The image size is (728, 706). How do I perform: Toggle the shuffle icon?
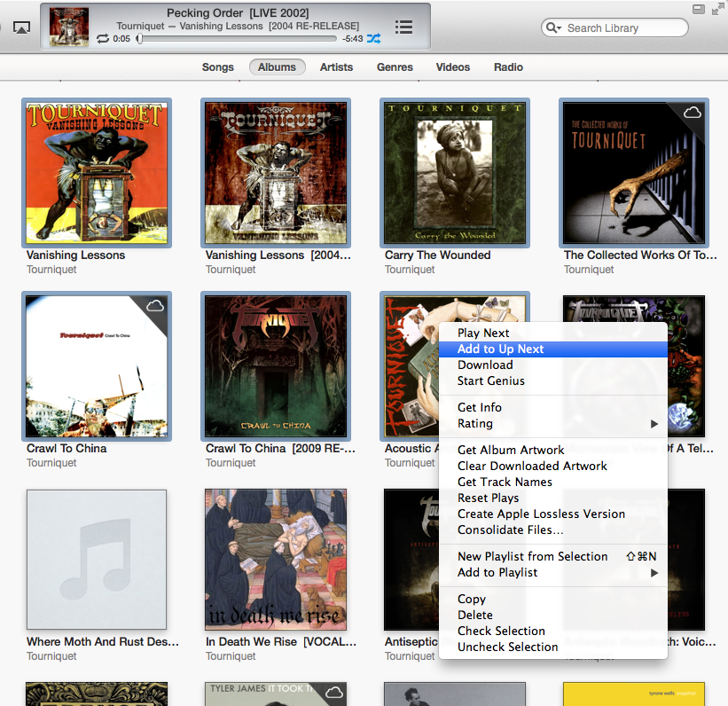click(373, 38)
